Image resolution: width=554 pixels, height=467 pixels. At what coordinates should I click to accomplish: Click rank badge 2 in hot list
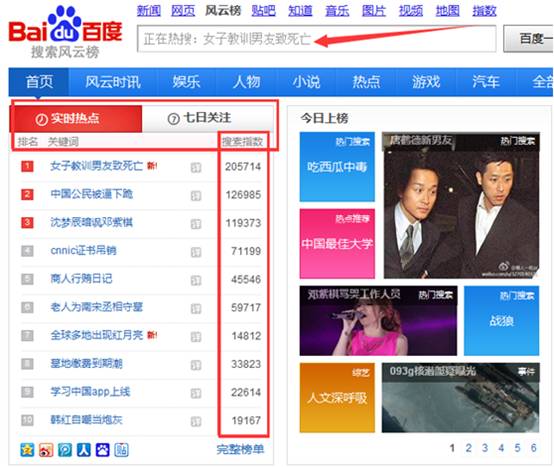tap(27, 194)
